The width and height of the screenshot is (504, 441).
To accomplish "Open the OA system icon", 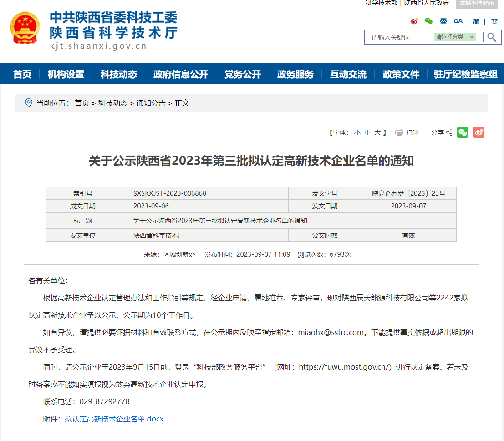I will pyautogui.click(x=458, y=21).
